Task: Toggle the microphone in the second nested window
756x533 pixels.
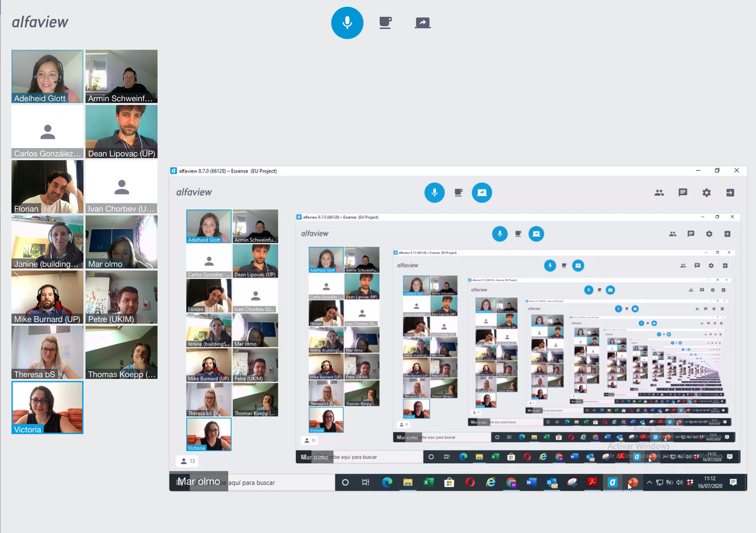Action: pyautogui.click(x=500, y=234)
